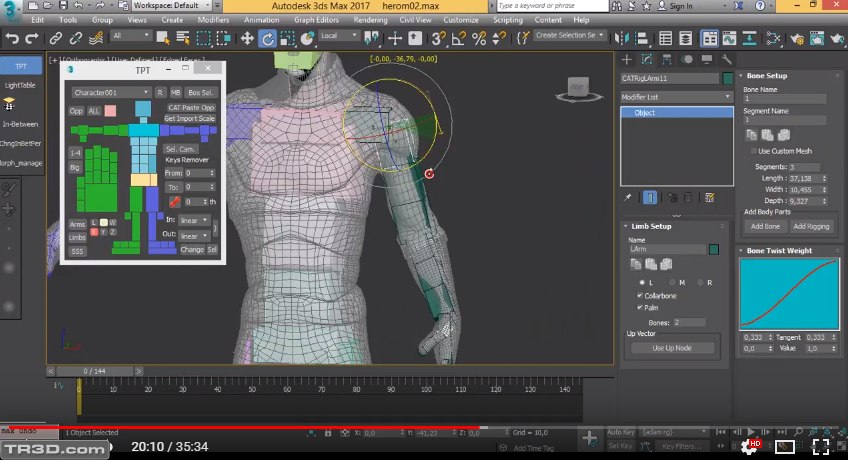Click the Pin Stack icon
The image size is (848, 460).
coord(628,198)
